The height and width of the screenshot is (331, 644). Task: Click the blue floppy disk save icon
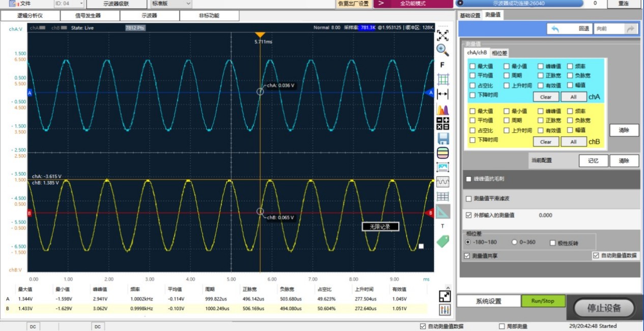click(443, 138)
